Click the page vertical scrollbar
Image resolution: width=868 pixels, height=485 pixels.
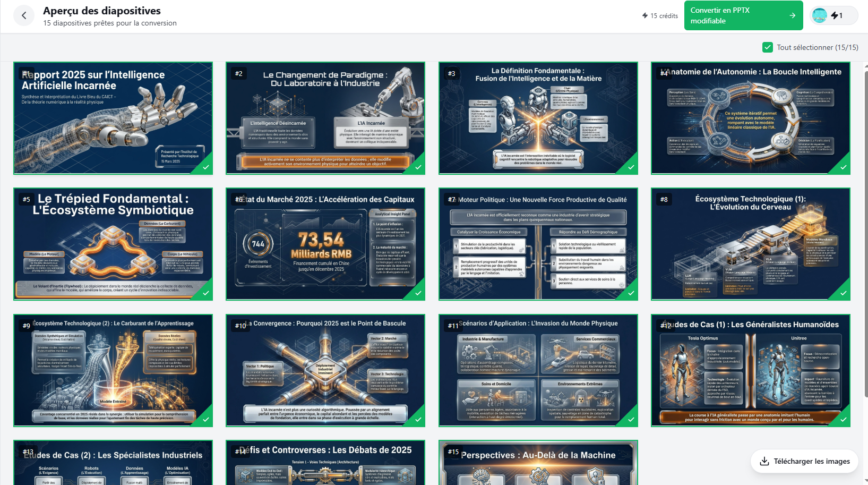point(866,234)
